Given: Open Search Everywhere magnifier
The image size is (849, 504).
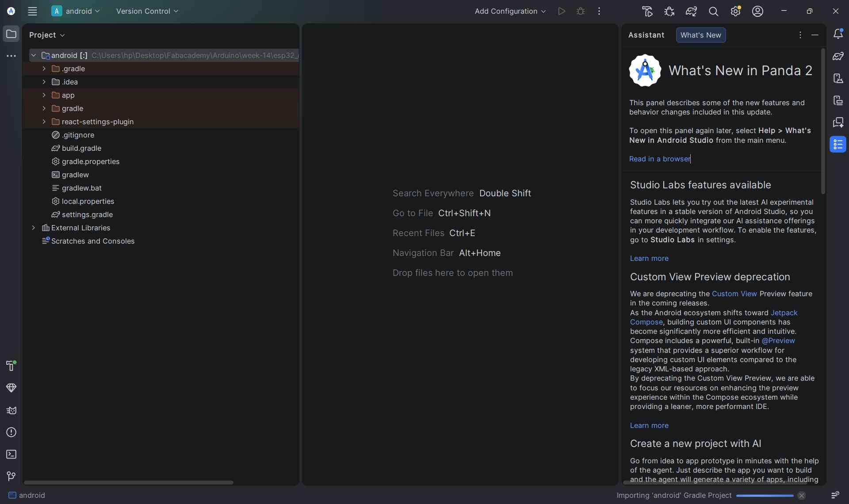Looking at the screenshot, I should click(713, 11).
